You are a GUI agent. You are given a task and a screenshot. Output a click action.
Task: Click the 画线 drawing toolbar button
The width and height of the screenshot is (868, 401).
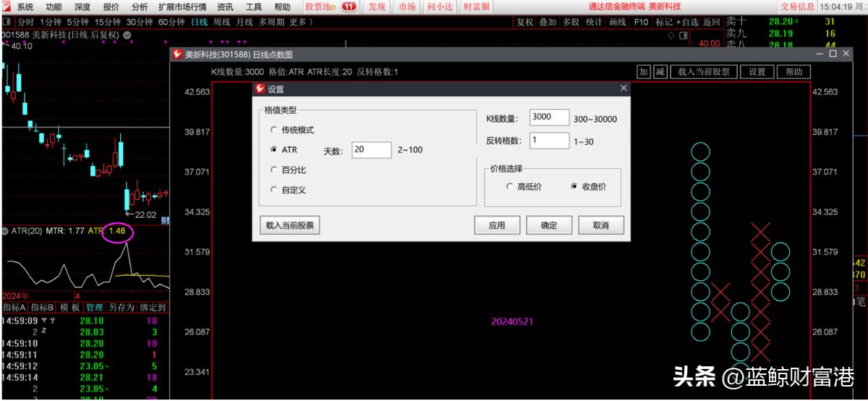pyautogui.click(x=617, y=22)
